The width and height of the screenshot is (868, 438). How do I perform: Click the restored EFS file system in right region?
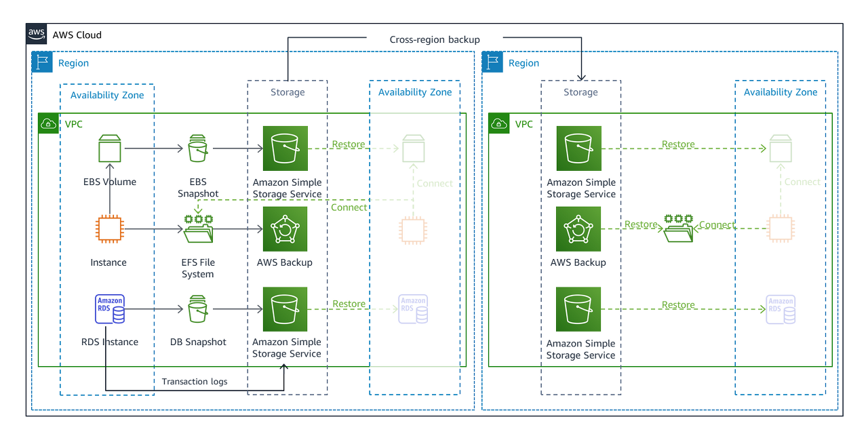point(678,228)
